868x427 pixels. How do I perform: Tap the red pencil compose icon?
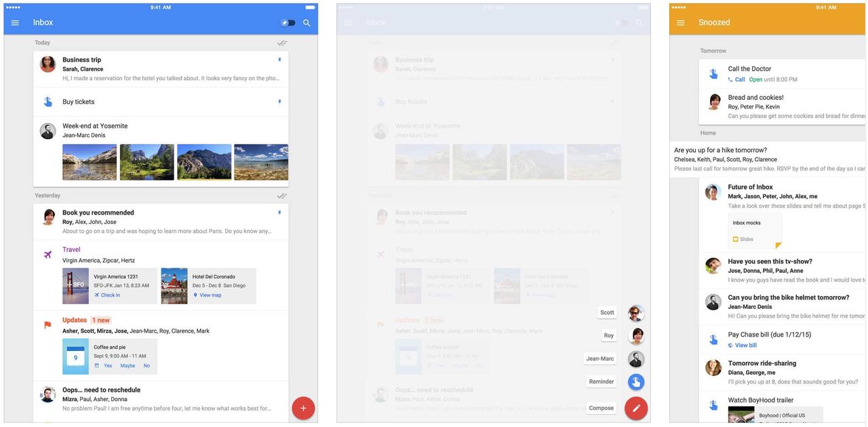point(635,408)
